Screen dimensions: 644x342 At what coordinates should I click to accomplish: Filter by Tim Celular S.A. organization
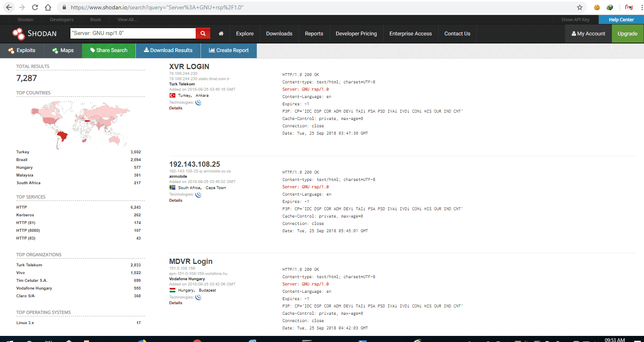[x=32, y=281]
